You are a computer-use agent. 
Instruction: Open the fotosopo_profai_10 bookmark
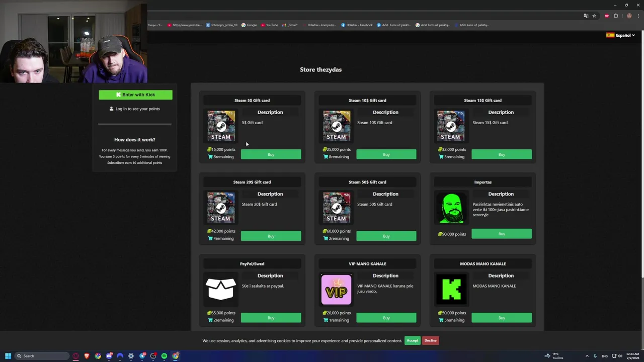click(221, 25)
